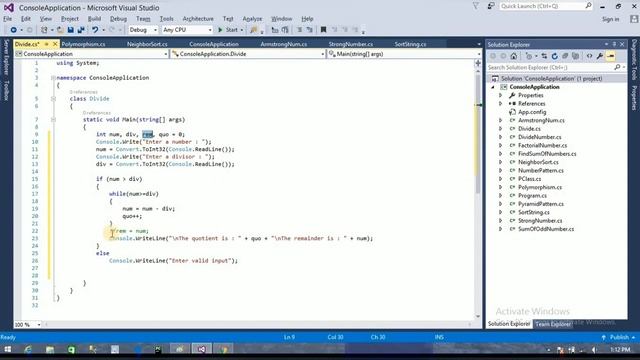This screenshot has width=640, height=360.
Task: Click the Sign in link
Action: (610, 19)
